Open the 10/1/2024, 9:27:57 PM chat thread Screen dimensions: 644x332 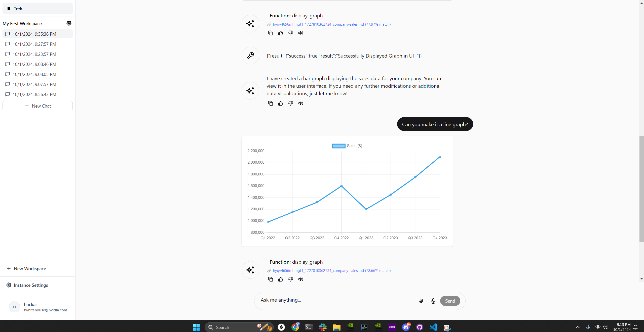34,44
